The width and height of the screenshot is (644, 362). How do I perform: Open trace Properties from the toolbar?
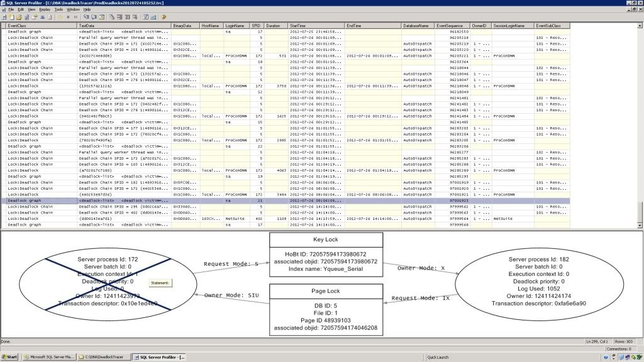pyautogui.click(x=35, y=17)
